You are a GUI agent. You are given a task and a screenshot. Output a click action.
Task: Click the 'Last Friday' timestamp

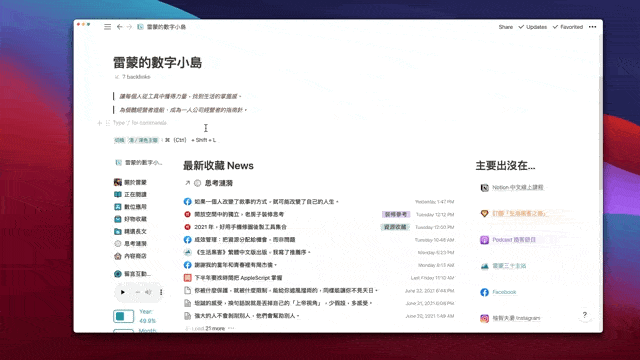pyautogui.click(x=432, y=278)
